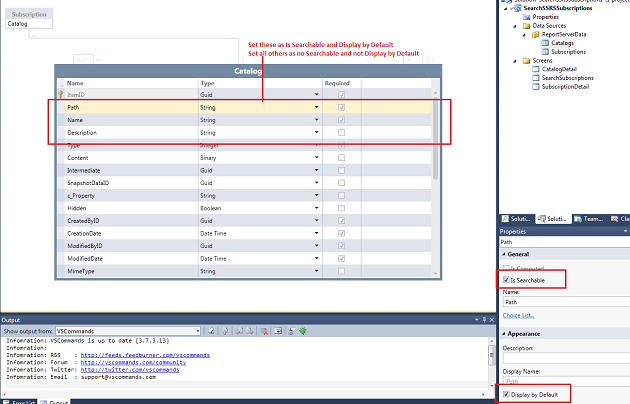The height and width of the screenshot is (404, 630).
Task: Click the Subscription entity box
Action: (29, 18)
